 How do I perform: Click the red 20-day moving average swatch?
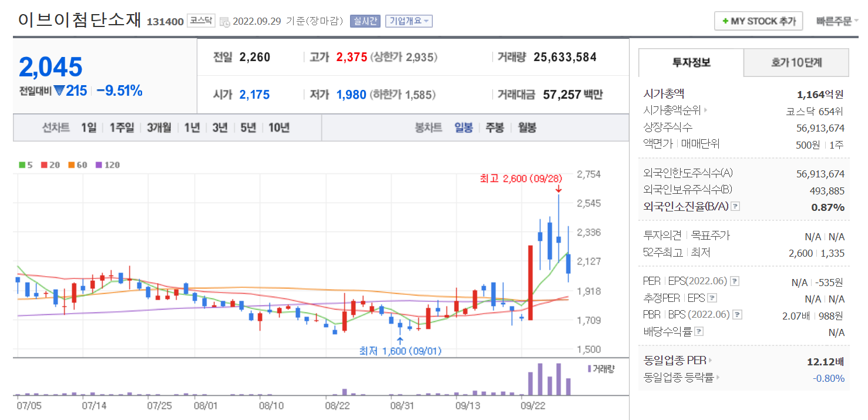pos(43,165)
